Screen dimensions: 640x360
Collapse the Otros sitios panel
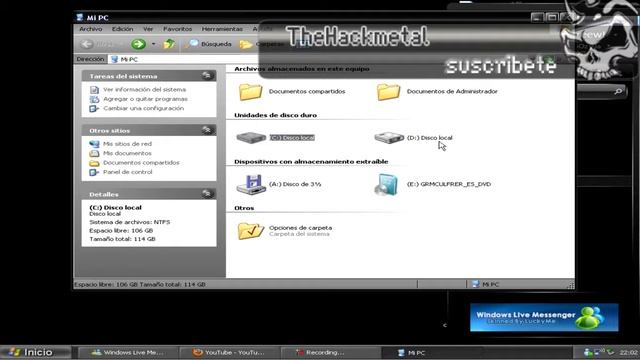pos(207,130)
